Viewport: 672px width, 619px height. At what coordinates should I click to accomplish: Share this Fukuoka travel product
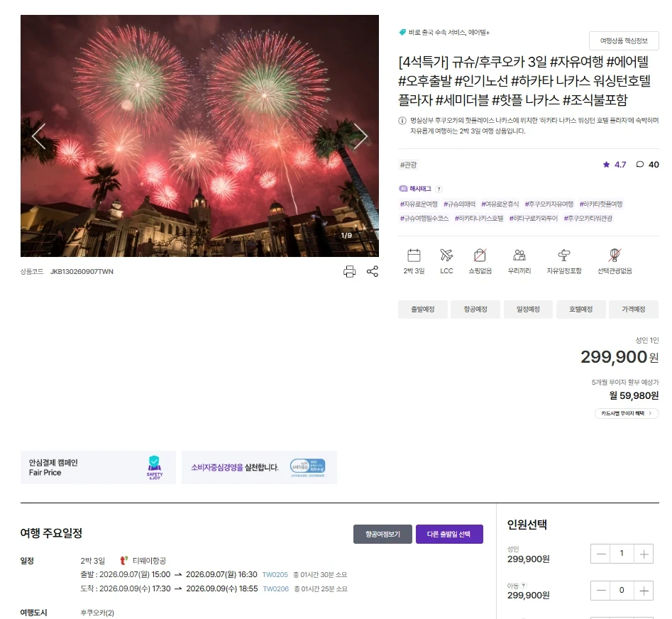[x=373, y=271]
